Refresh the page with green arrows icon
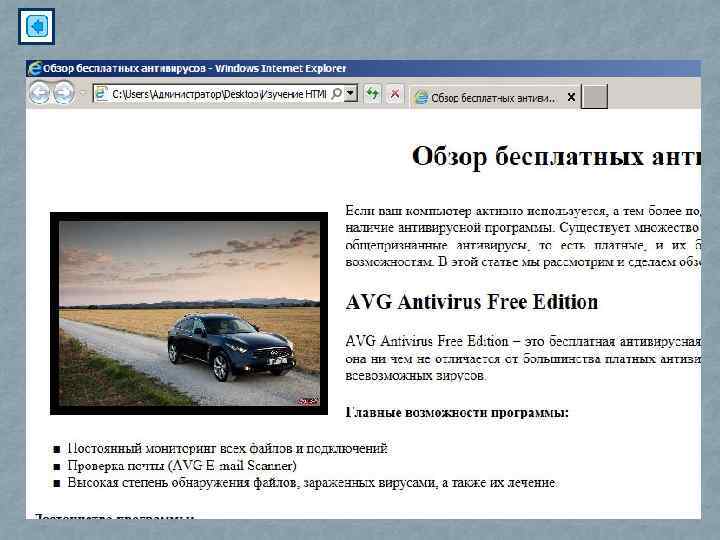Image resolution: width=720 pixels, height=540 pixels. pyautogui.click(x=373, y=94)
